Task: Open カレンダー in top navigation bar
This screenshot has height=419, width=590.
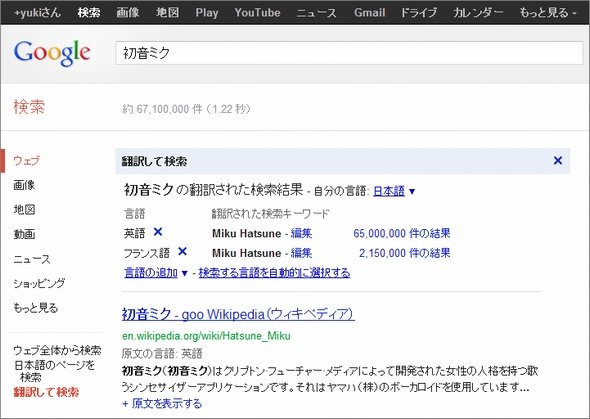Action: 478,13
